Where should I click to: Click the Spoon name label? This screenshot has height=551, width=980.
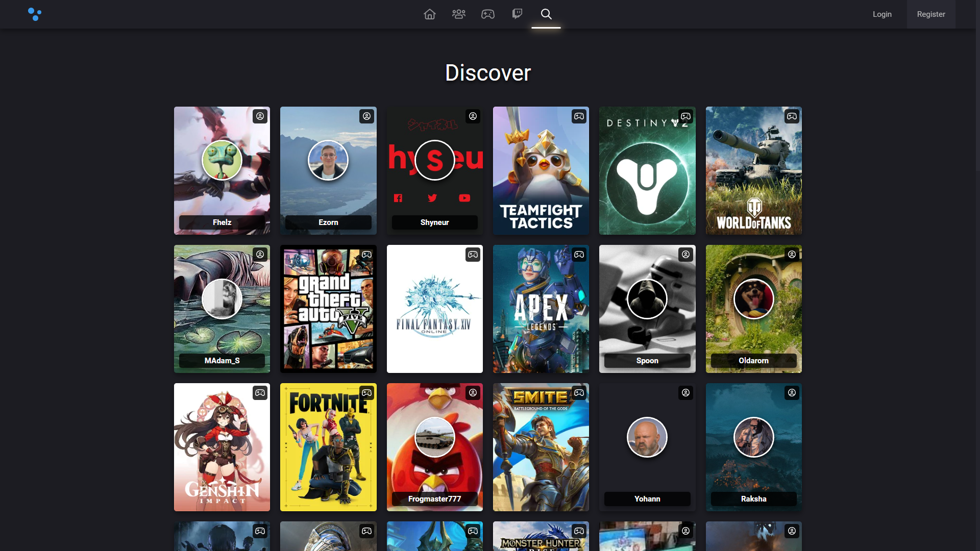647,361
